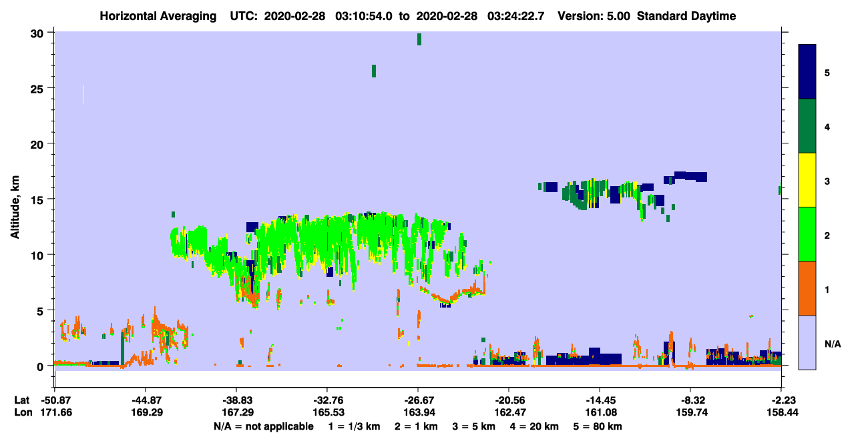Click the yellow colorbar segment labeled 3
The image size is (868, 445).
coord(807,180)
